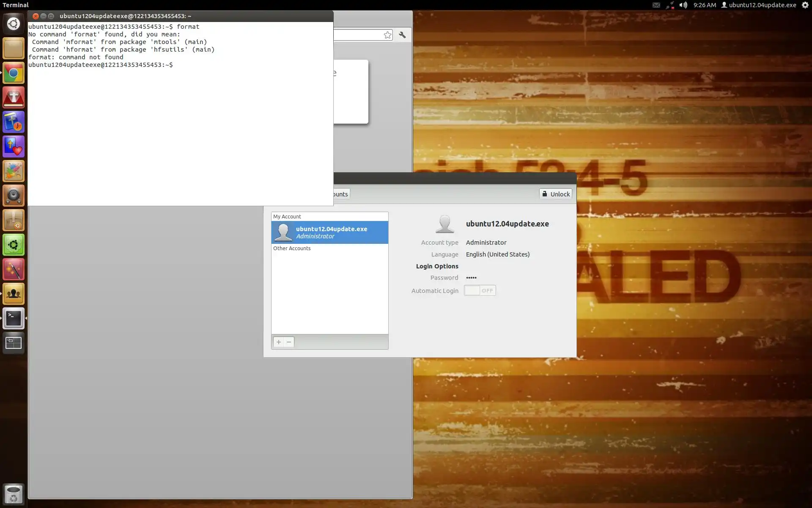The image size is (812, 508).
Task: Click the add account plus button
Action: coord(278,342)
